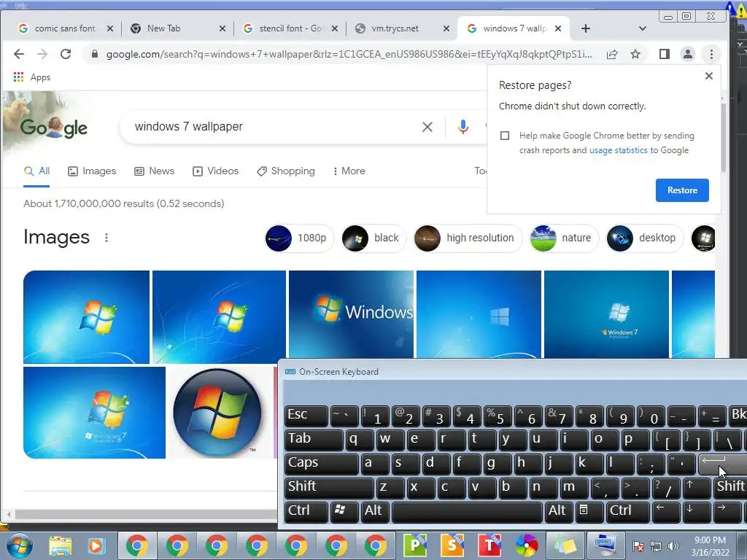Select the Images search tab
The height and width of the screenshot is (560, 747).
[x=92, y=171]
